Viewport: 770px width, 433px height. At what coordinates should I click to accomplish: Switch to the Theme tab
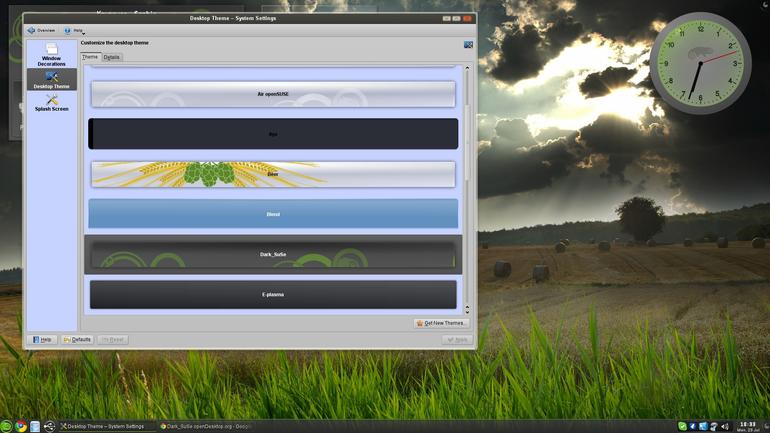point(90,57)
